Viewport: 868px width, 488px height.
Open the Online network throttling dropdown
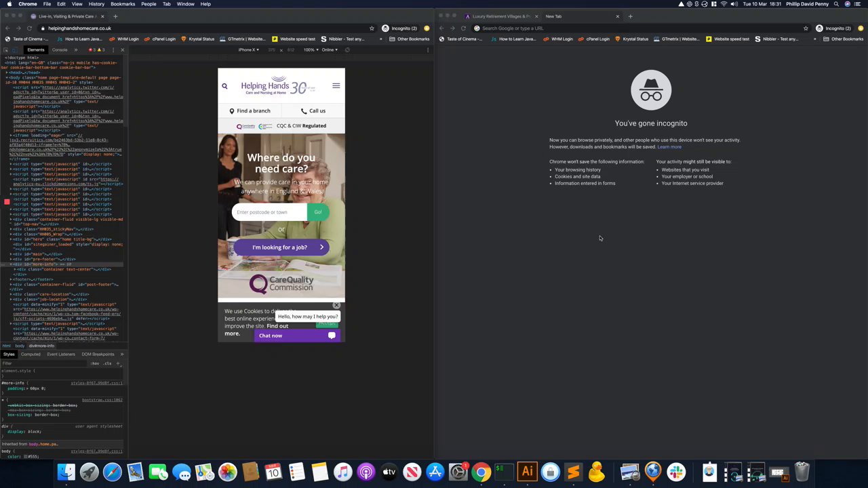pyautogui.click(x=330, y=50)
